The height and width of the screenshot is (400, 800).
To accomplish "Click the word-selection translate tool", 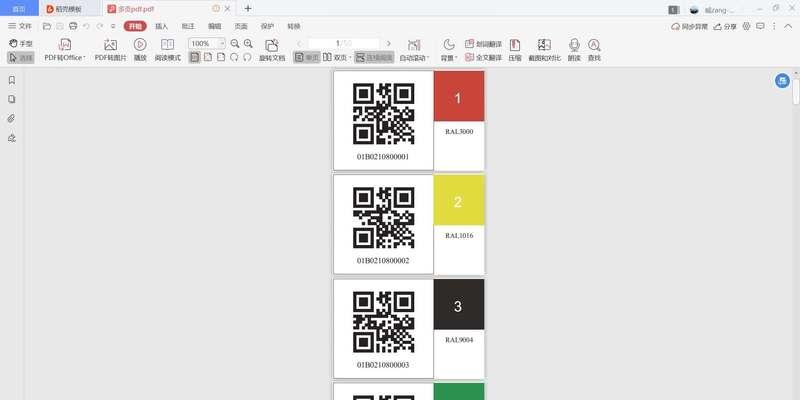I will [x=483, y=44].
